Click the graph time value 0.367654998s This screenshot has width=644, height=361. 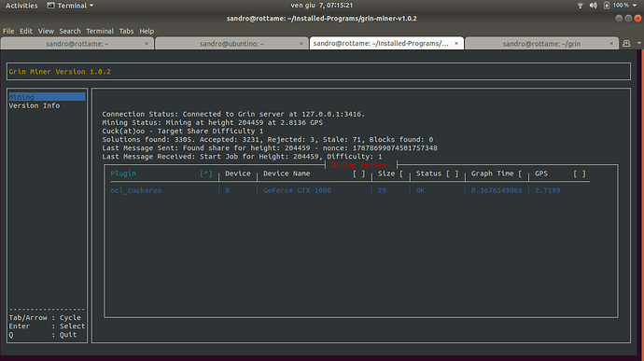click(x=497, y=190)
